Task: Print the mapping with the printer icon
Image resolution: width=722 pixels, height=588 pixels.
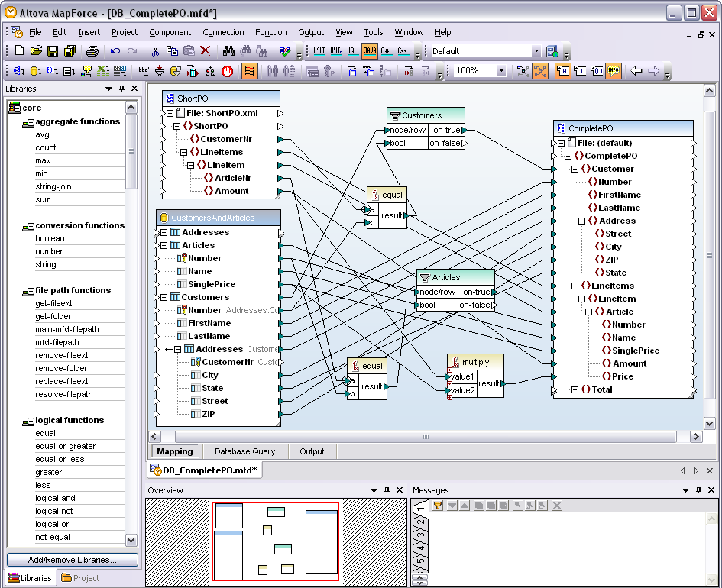Action: [92, 50]
